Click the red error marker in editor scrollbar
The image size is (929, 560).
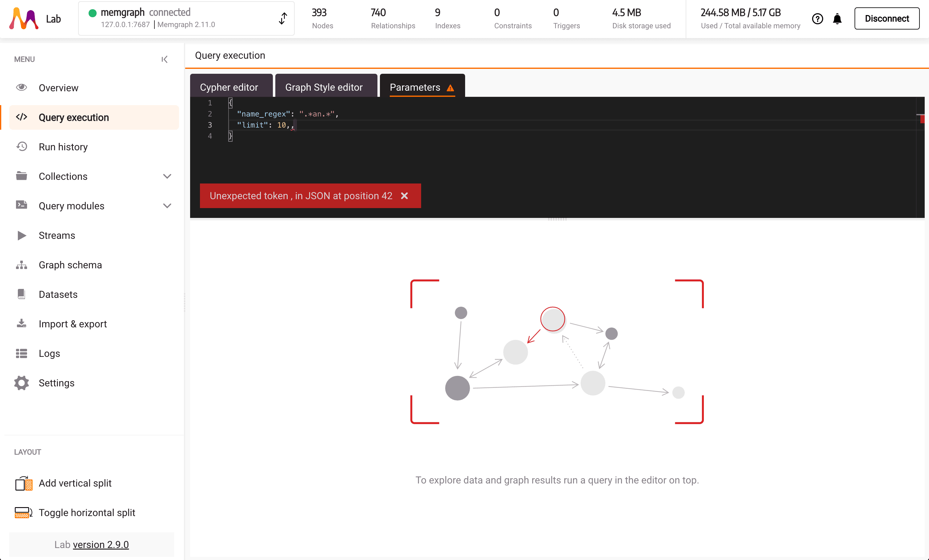[922, 119]
